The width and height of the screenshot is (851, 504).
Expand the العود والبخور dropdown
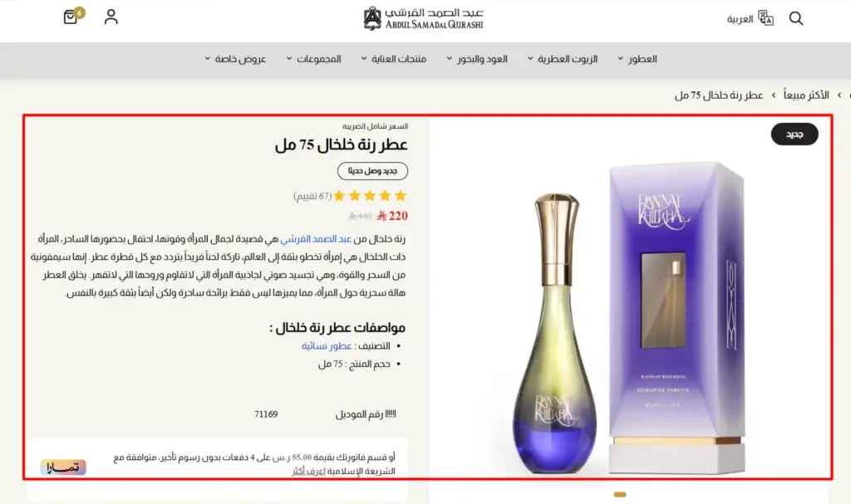click(x=477, y=59)
